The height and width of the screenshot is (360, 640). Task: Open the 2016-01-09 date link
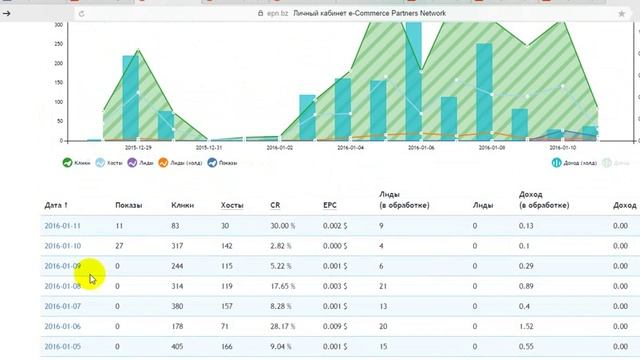click(x=62, y=266)
